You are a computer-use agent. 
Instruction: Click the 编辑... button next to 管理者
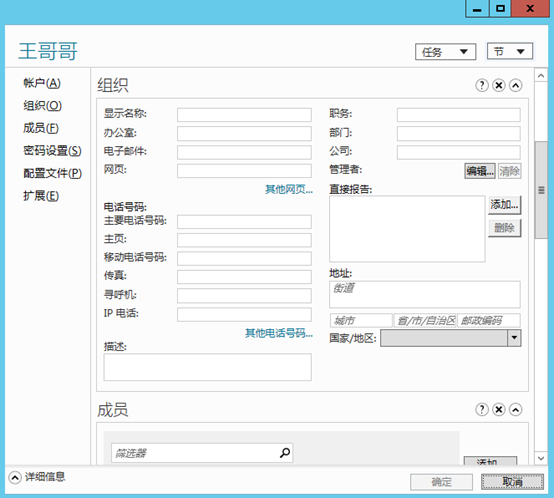[479, 171]
